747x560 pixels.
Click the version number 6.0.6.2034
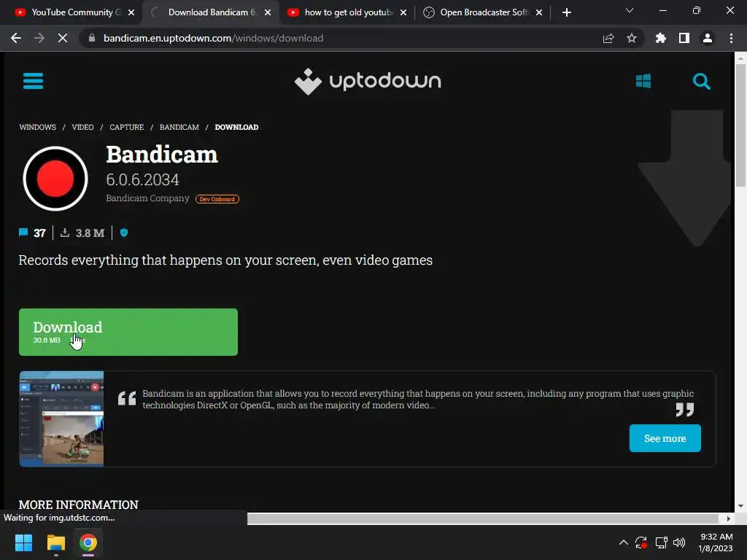coord(142,179)
